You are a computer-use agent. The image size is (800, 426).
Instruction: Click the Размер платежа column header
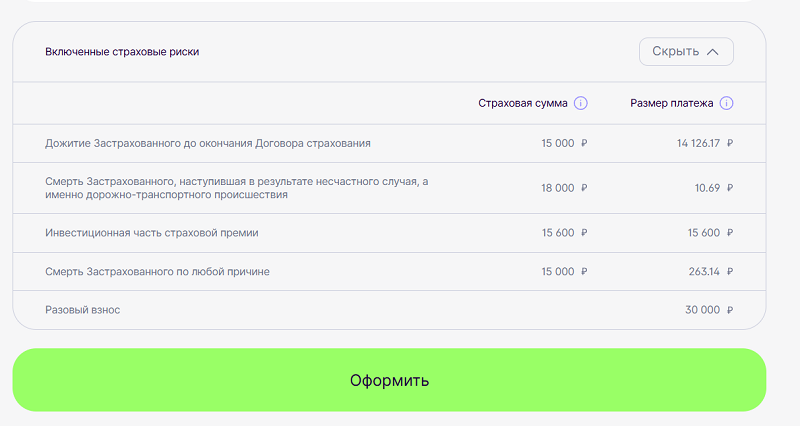(671, 103)
